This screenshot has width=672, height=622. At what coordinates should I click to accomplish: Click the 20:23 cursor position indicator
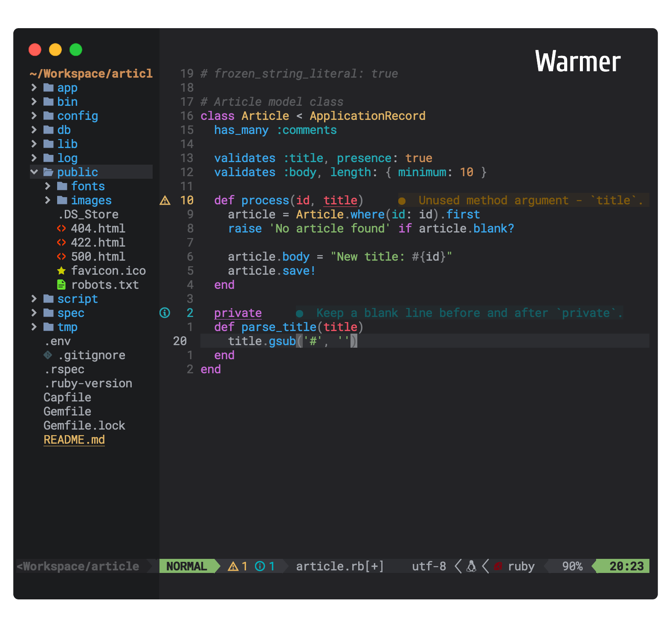coord(626,566)
